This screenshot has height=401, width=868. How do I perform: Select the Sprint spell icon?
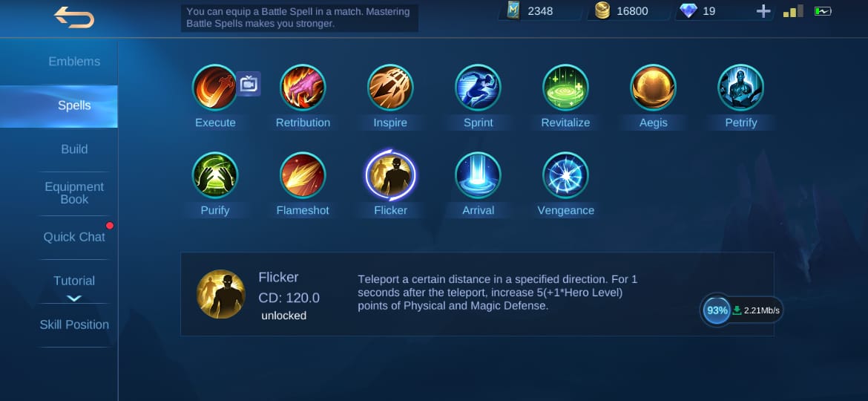point(478,88)
